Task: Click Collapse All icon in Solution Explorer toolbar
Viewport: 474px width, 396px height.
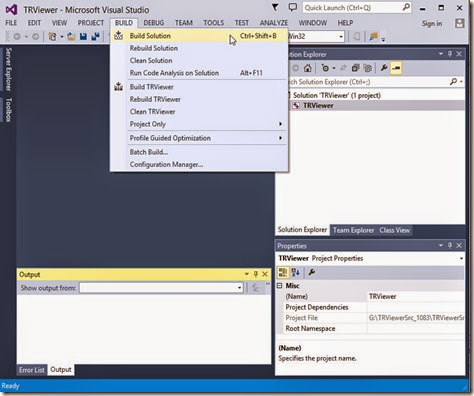Action: click(x=355, y=68)
